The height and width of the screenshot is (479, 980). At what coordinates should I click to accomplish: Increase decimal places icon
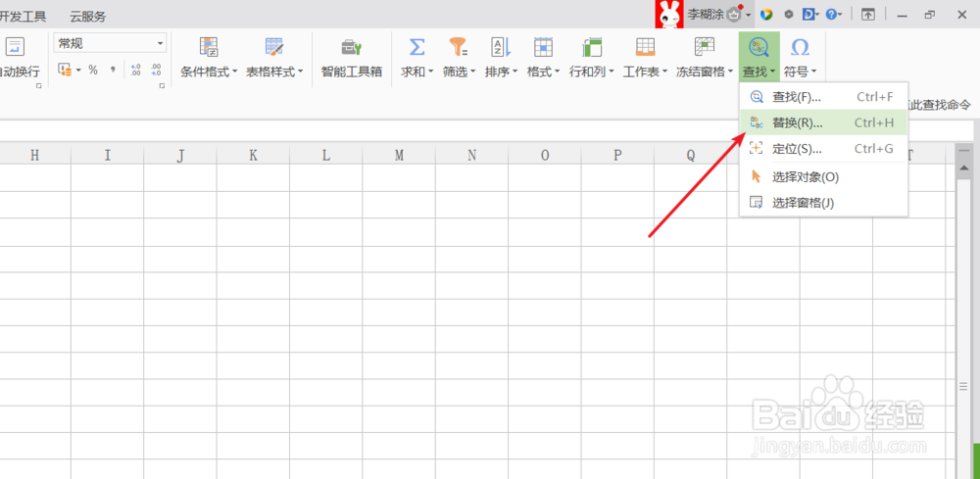(137, 70)
